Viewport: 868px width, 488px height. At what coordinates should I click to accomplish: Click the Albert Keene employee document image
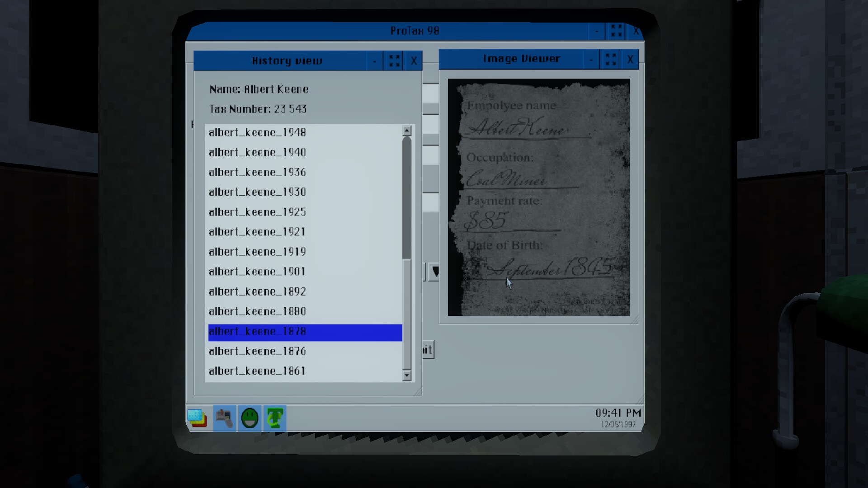click(x=538, y=197)
